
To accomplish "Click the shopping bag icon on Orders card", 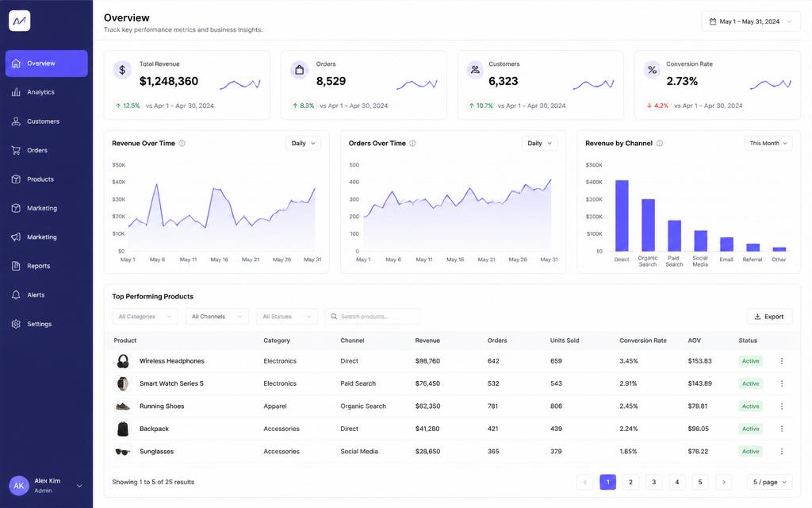I will click(x=299, y=70).
